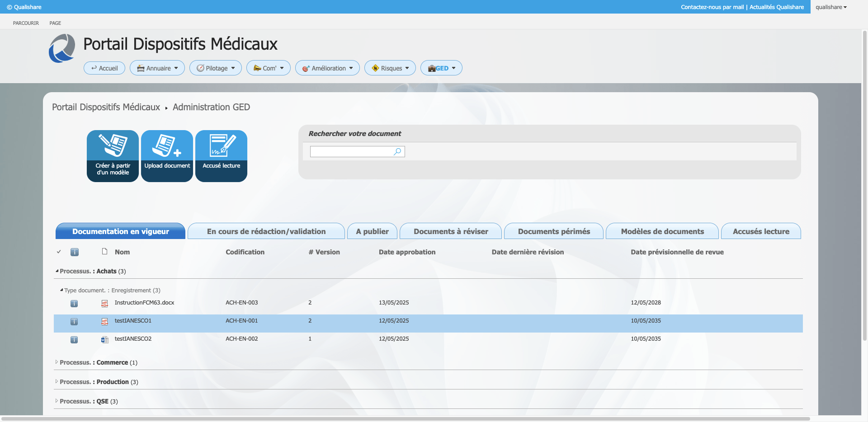Viewport: 868px width, 422px height.
Task: Click the document type column header icon
Action: [x=104, y=251]
